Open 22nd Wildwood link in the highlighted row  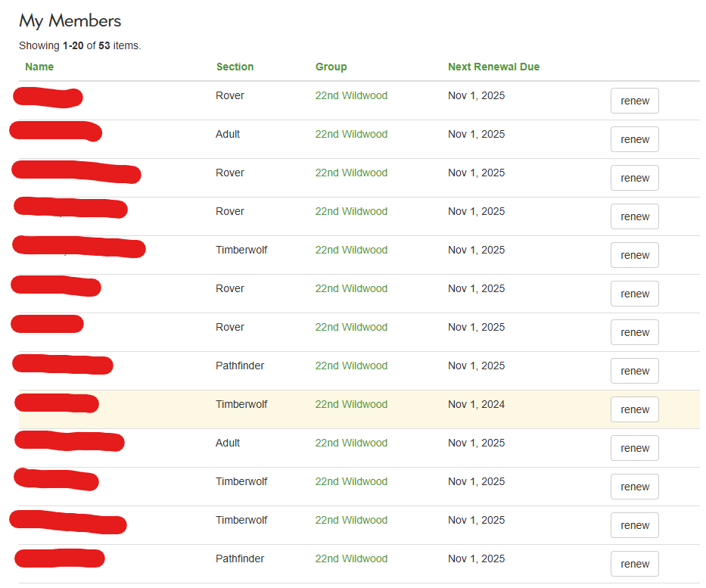(351, 404)
